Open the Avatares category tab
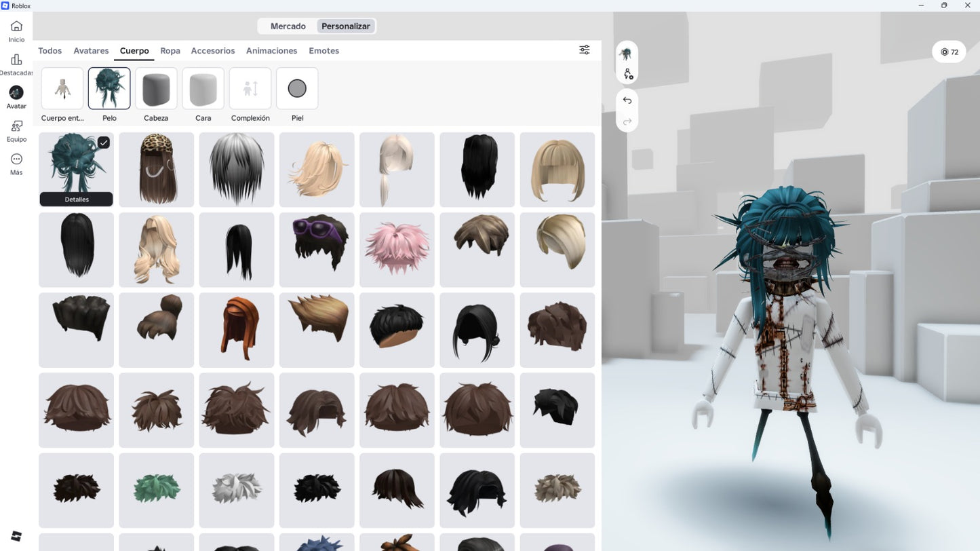The image size is (980, 551). [91, 51]
